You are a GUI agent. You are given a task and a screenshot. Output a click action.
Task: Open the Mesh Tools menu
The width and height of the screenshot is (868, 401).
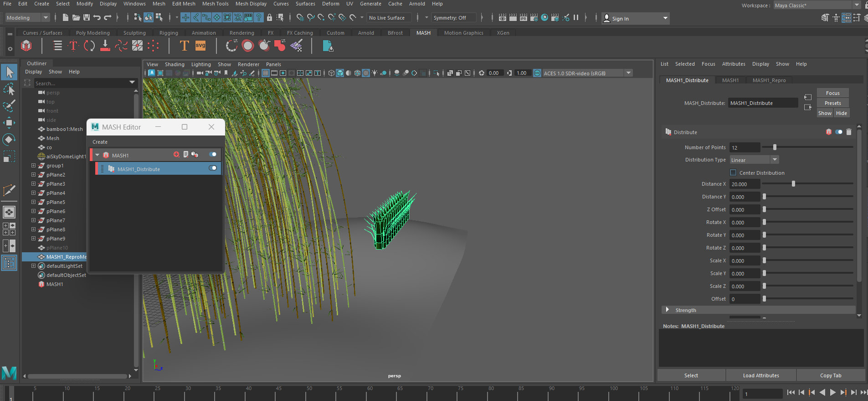pyautogui.click(x=215, y=4)
